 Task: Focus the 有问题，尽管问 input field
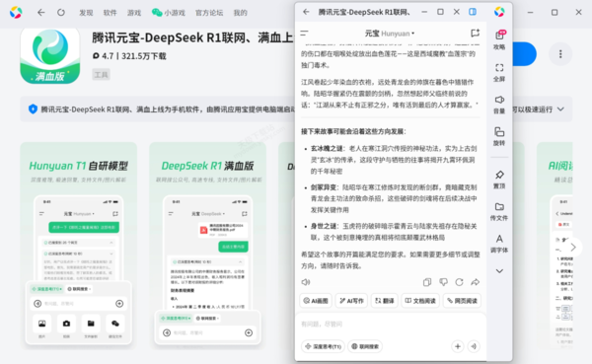point(390,324)
